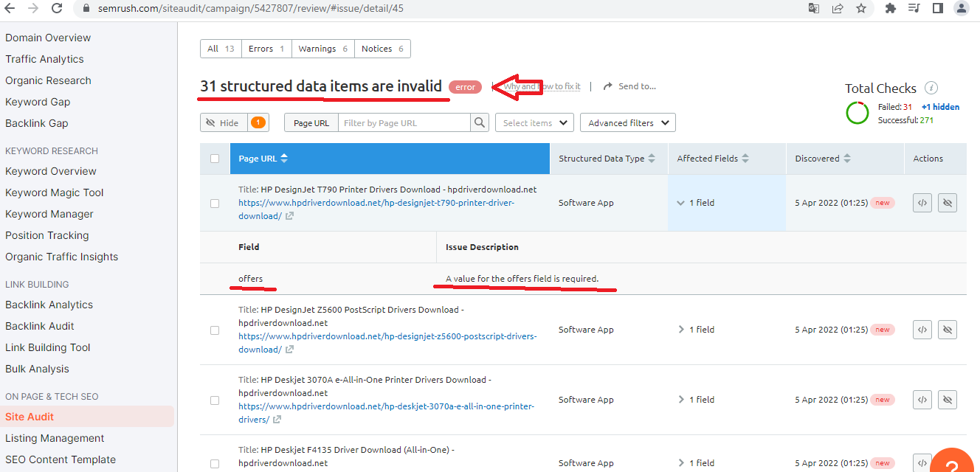
Task: Open the hp-deskjet-3070a all-in-one printer URL
Action: (386, 413)
